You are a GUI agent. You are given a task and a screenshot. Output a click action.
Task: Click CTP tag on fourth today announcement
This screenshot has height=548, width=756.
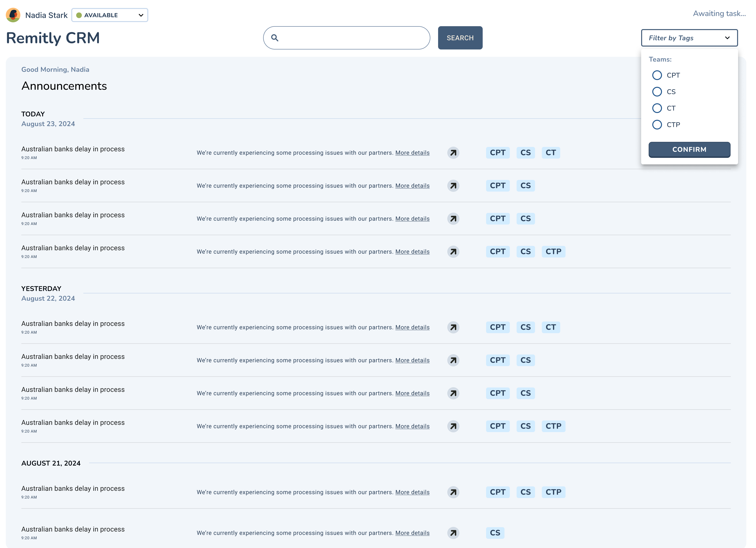tap(553, 252)
